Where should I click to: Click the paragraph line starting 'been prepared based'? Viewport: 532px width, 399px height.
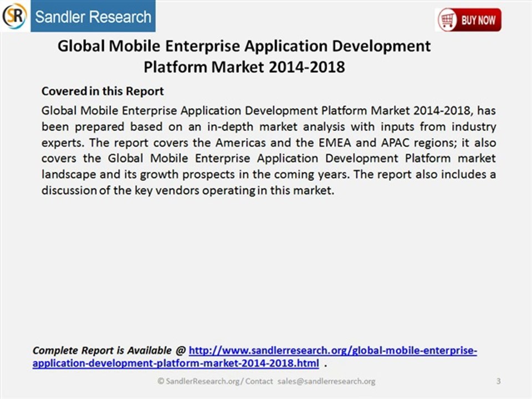[x=269, y=127]
